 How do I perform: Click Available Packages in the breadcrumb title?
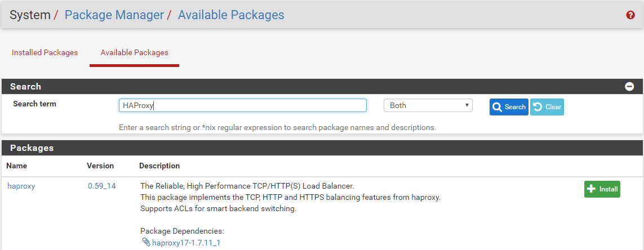pos(231,15)
